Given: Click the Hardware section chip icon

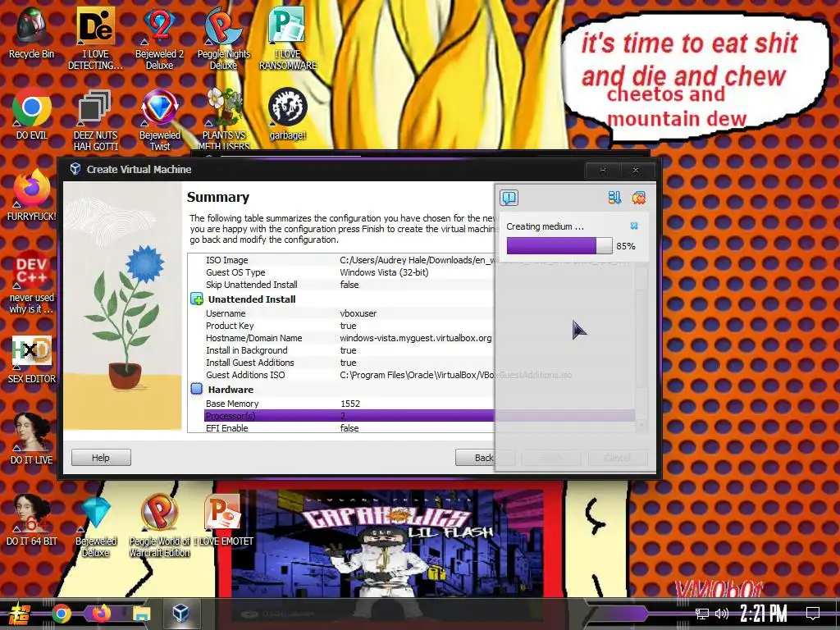Looking at the screenshot, I should tap(197, 389).
